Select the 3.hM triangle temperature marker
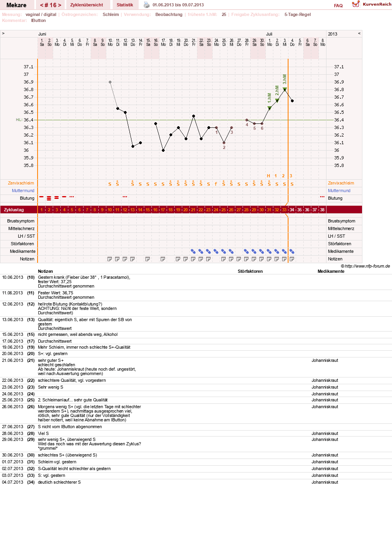Image resolution: width=392 pixels, height=540 pixels. coord(285,89)
